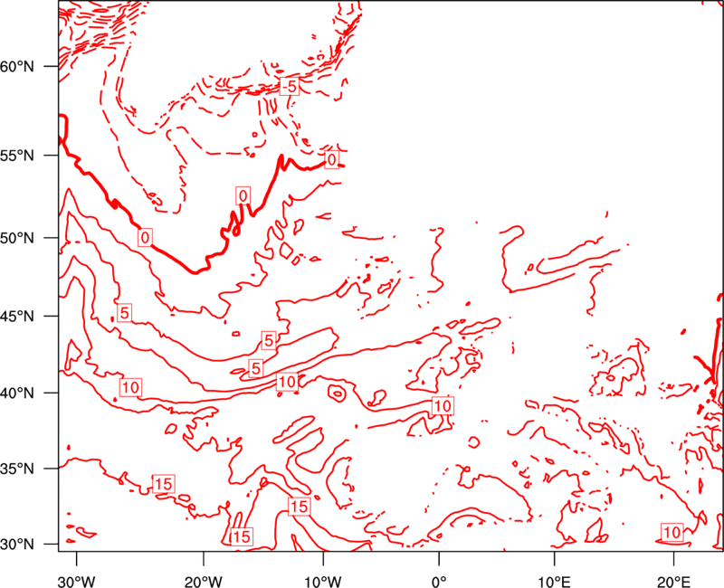724x588 pixels.
Task: Select the 10°E longitude axis label
Action: coord(554,581)
